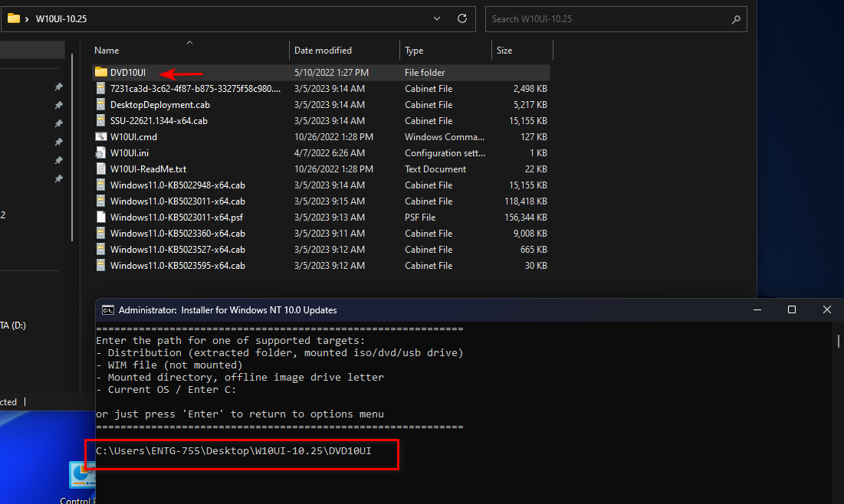Viewport: 844px width, 504px height.
Task: Select KB5023527 cabinet file icon
Action: (x=100, y=250)
